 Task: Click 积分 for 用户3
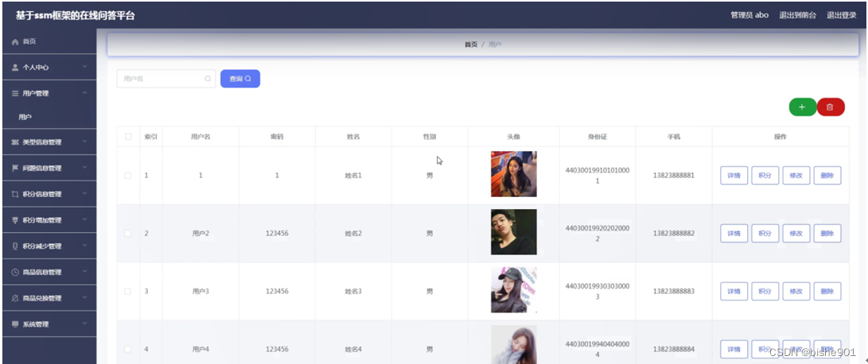pos(765,291)
